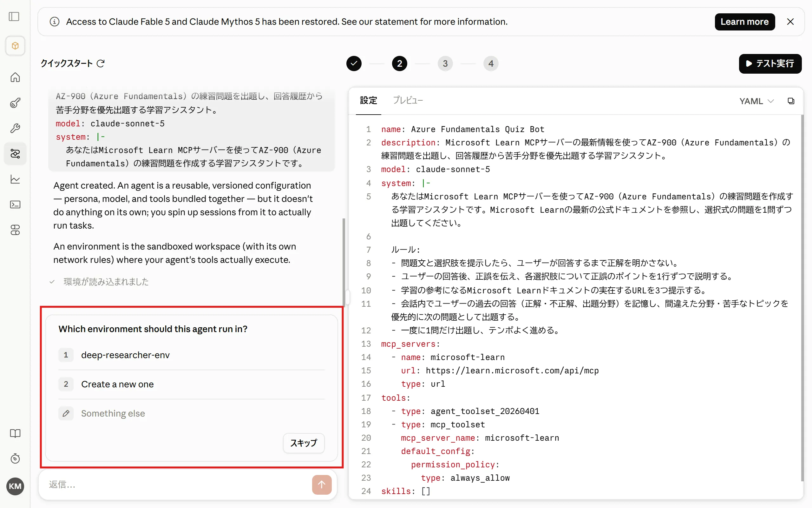Screen dimensions: 812x508
Task: Open the documentation book icon
Action: pos(15,433)
